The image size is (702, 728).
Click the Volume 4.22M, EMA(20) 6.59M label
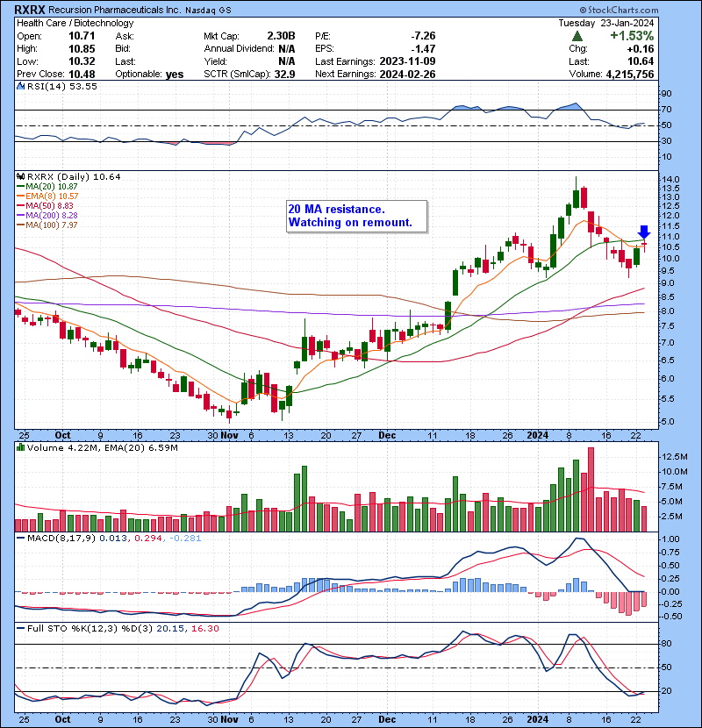(102, 447)
